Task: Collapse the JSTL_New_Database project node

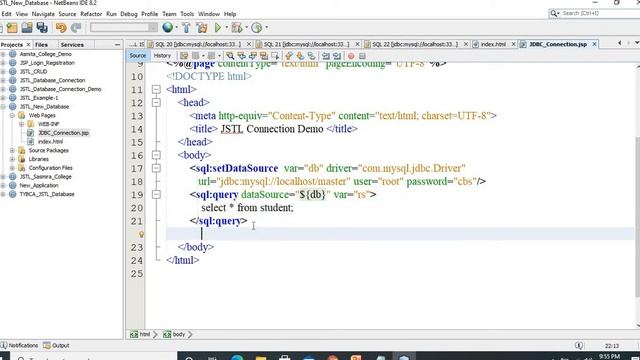Action: pyautogui.click(x=3, y=107)
